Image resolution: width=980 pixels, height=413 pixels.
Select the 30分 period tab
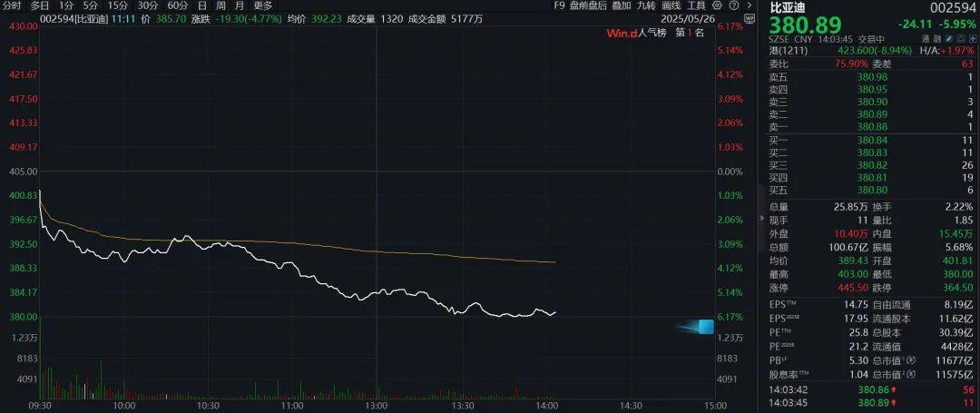tap(148, 5)
